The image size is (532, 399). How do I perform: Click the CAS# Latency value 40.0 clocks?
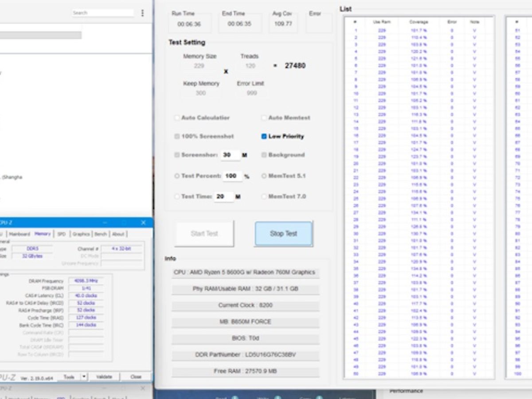(x=86, y=296)
